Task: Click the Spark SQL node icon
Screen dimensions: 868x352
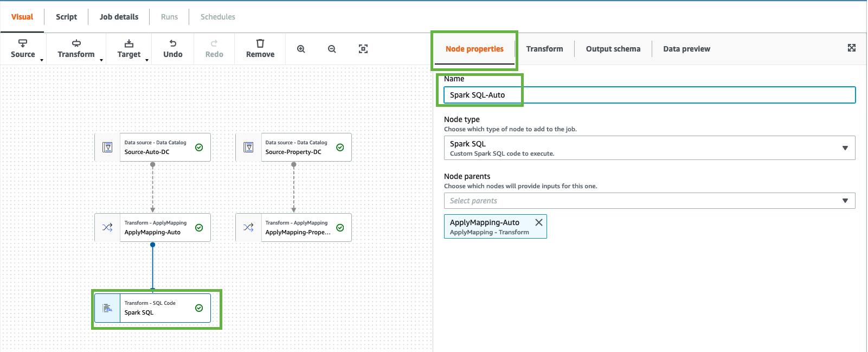Action: [x=107, y=308]
